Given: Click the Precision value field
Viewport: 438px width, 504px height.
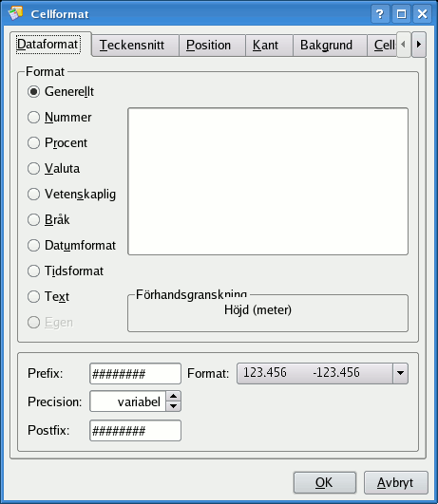Looking at the screenshot, I should coord(128,401).
